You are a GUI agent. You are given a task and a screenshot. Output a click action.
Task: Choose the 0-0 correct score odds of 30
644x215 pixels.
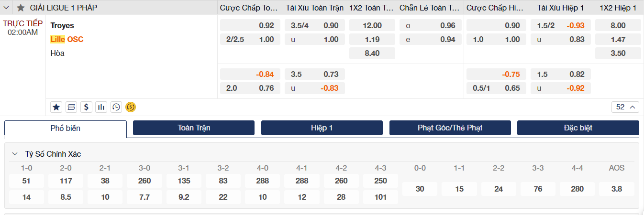pyautogui.click(x=420, y=189)
